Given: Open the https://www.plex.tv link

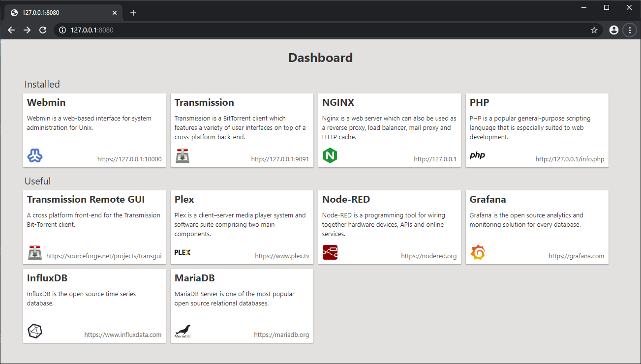Looking at the screenshot, I should (x=282, y=256).
